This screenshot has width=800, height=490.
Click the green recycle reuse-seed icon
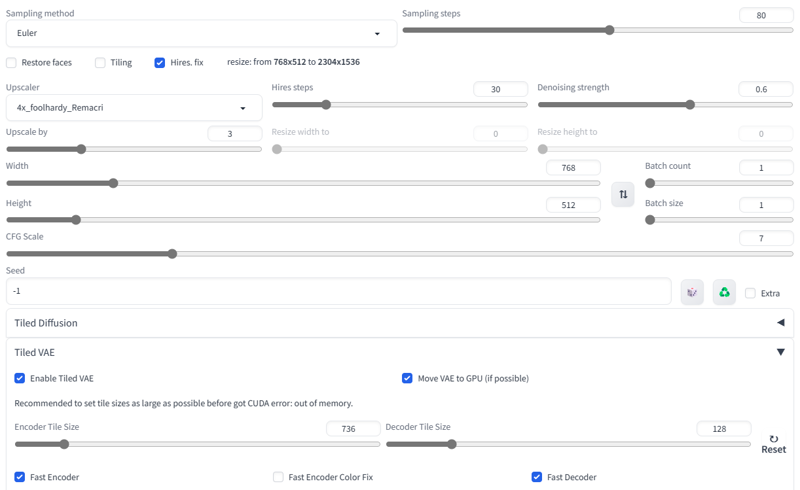(724, 292)
